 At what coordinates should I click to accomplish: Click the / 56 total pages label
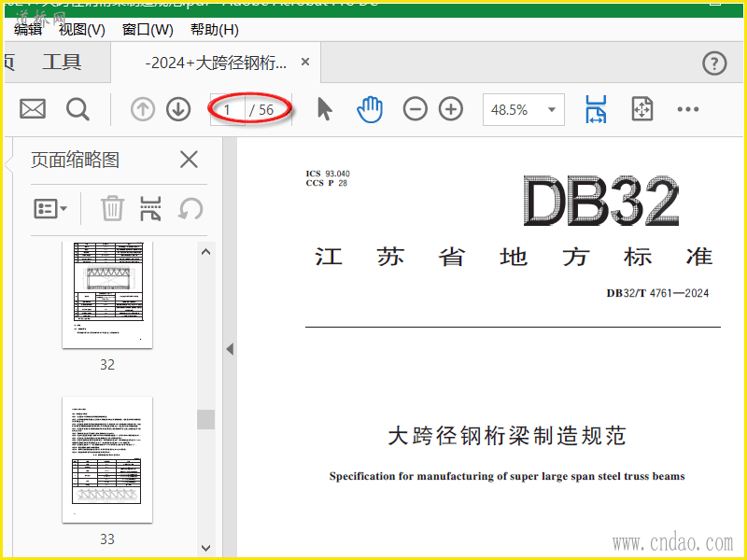(x=261, y=110)
